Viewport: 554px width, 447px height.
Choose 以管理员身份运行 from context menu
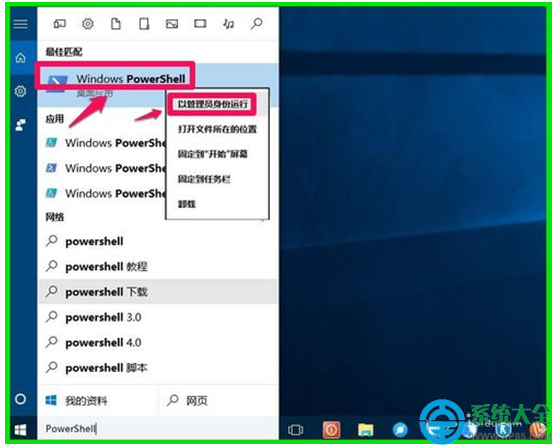tap(212, 104)
